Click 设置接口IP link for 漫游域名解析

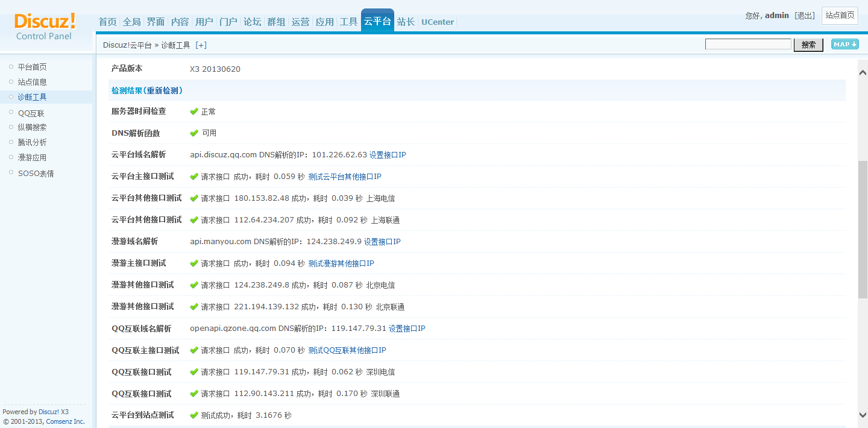coord(382,242)
